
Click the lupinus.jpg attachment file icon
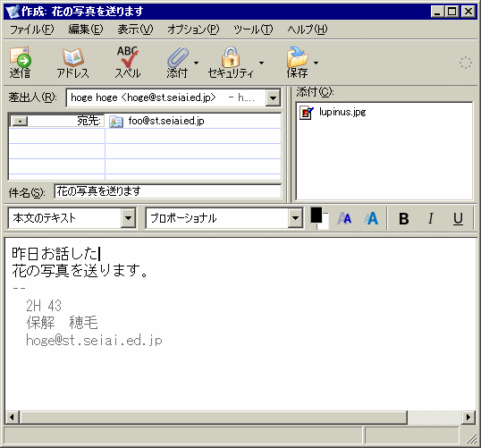307,113
